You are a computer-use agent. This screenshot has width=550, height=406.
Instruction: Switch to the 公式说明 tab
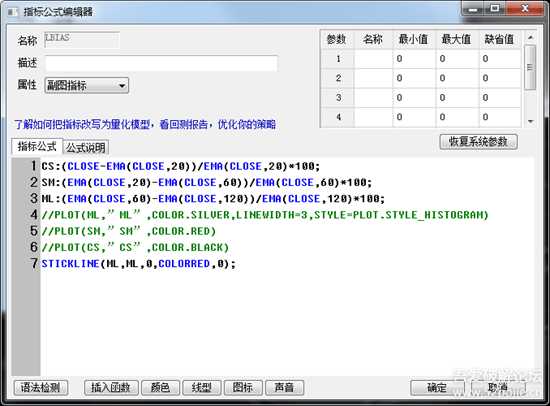click(86, 148)
